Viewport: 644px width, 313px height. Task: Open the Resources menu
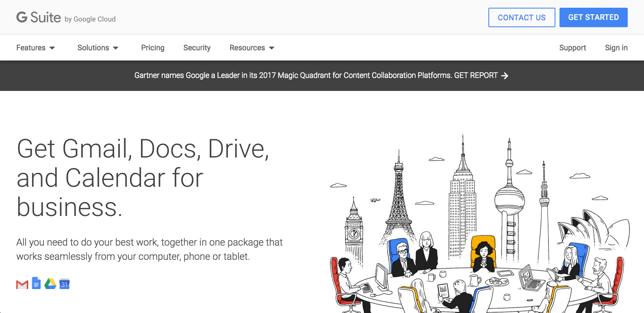click(252, 48)
